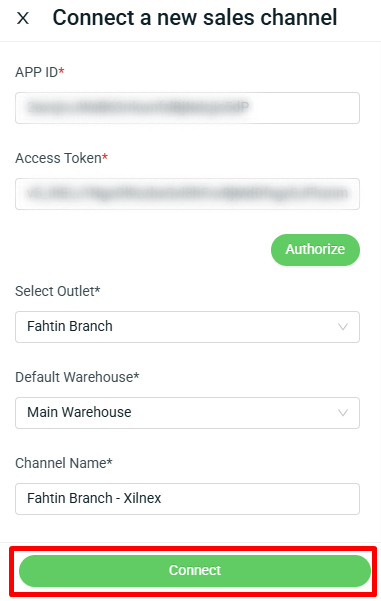
Task: Click the 'Fahtin Branch' selected outlet text
Action: [x=70, y=326]
